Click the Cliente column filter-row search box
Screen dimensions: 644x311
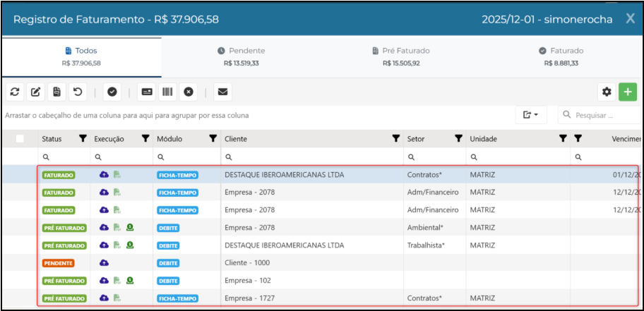pyautogui.click(x=312, y=157)
